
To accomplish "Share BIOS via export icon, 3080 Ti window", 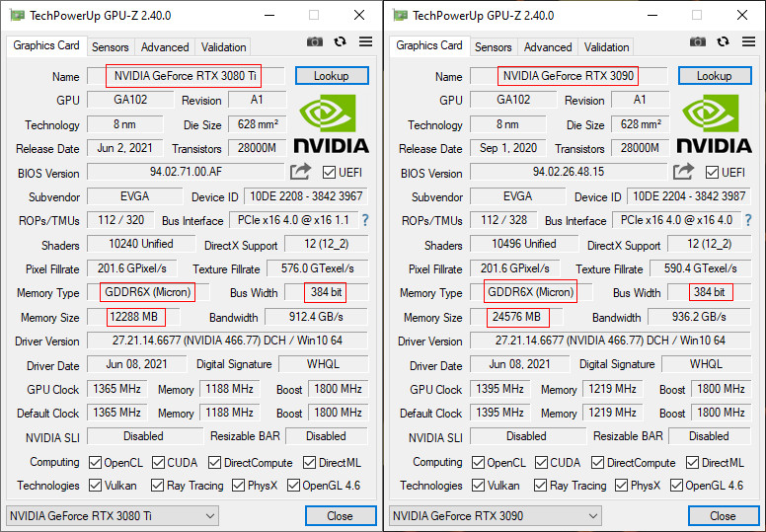I will [x=300, y=172].
